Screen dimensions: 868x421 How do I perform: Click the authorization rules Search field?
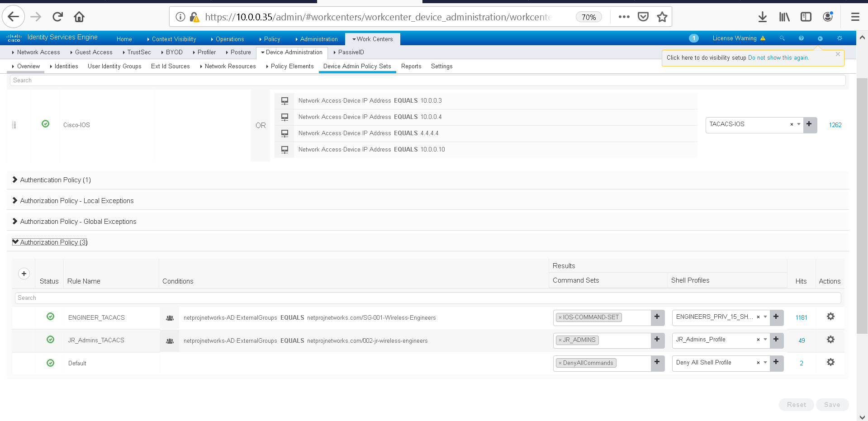point(427,298)
